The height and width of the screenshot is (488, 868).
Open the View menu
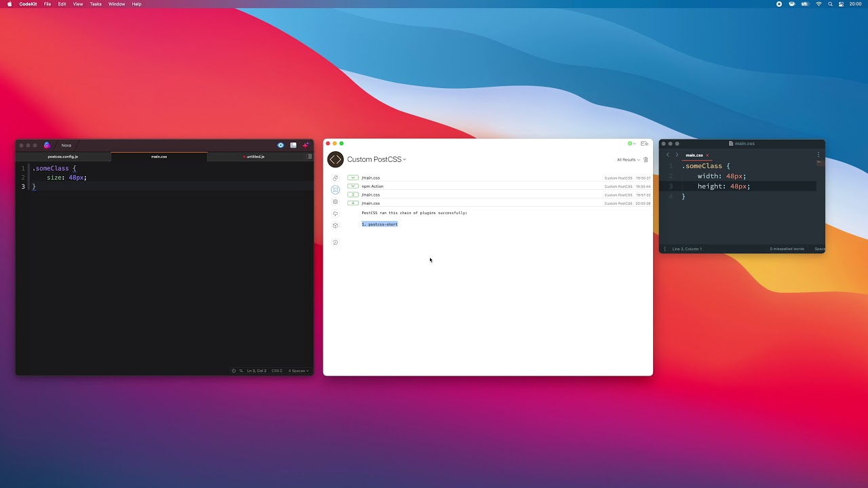78,4
